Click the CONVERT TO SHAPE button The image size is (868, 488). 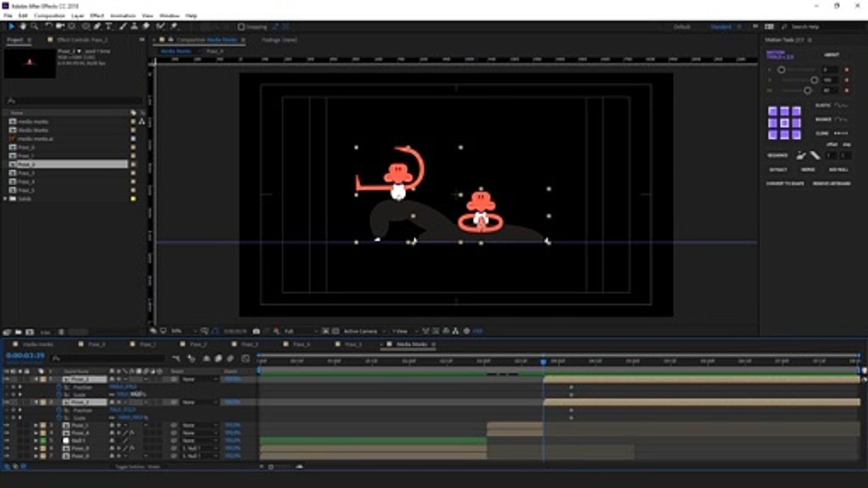(x=785, y=183)
